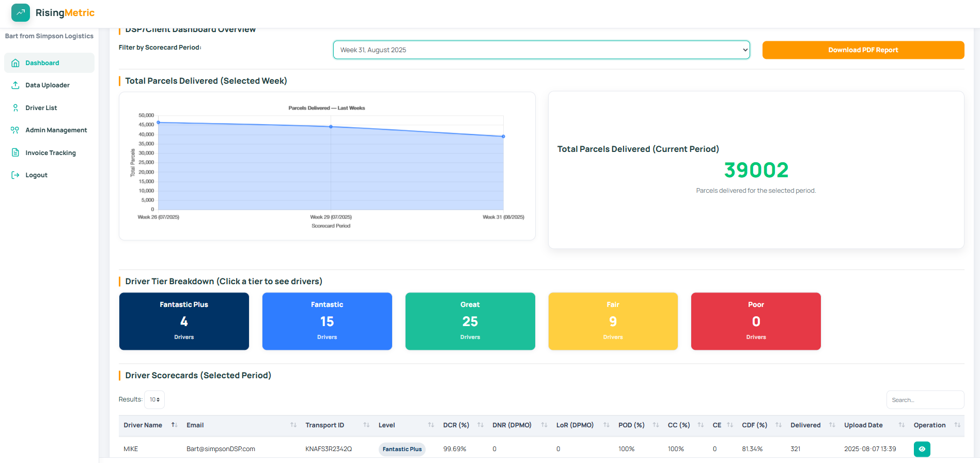Click Week 31 data point on chart
Image resolution: width=980 pixels, height=463 pixels.
point(503,136)
